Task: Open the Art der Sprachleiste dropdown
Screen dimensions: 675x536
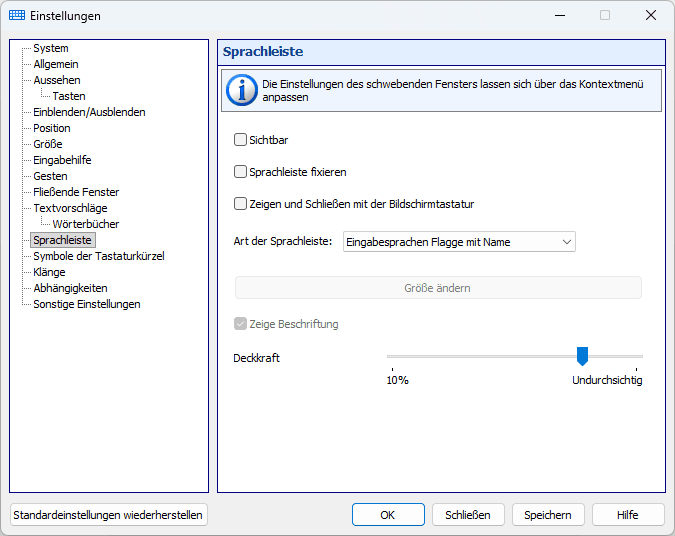Action: click(x=459, y=242)
